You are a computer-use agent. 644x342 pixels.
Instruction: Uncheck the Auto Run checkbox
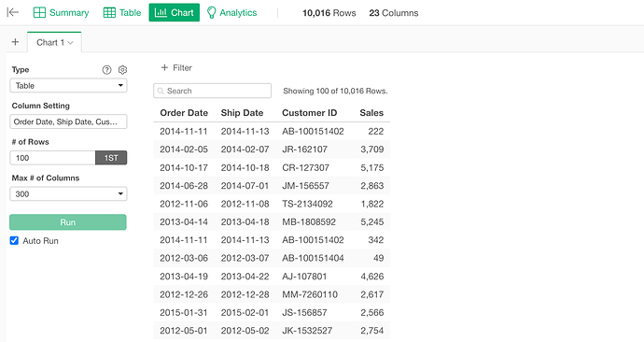click(14, 240)
